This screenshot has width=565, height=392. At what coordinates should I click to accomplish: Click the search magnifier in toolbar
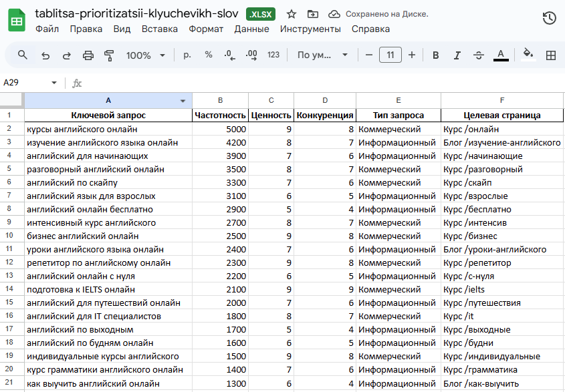[22, 55]
